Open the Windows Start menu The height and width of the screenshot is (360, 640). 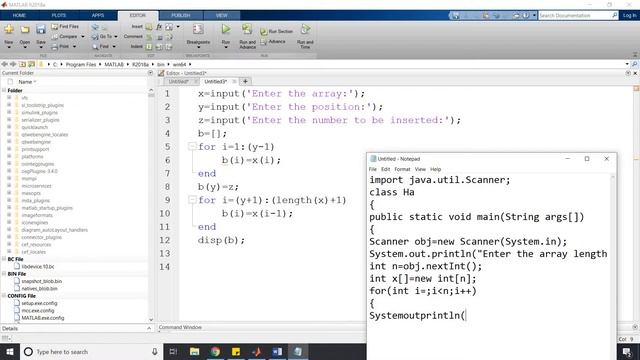[x=10, y=351]
